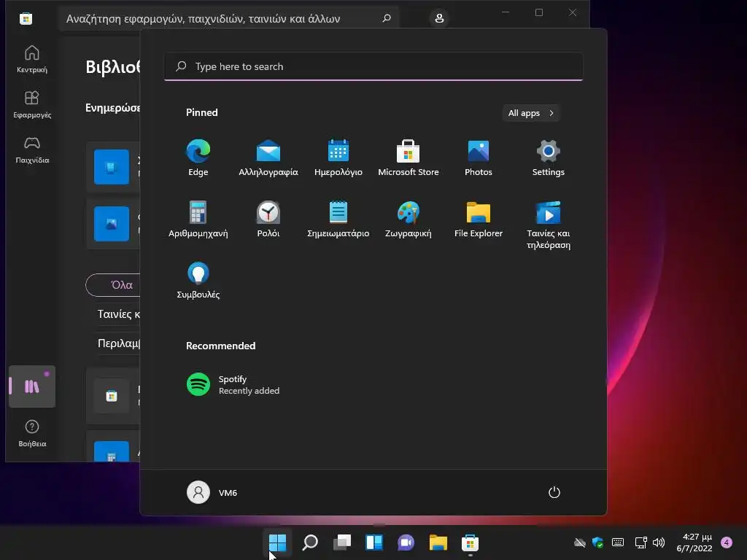Open the clock and date 4:27 μμ
This screenshot has height=560, width=747.
coord(694,542)
